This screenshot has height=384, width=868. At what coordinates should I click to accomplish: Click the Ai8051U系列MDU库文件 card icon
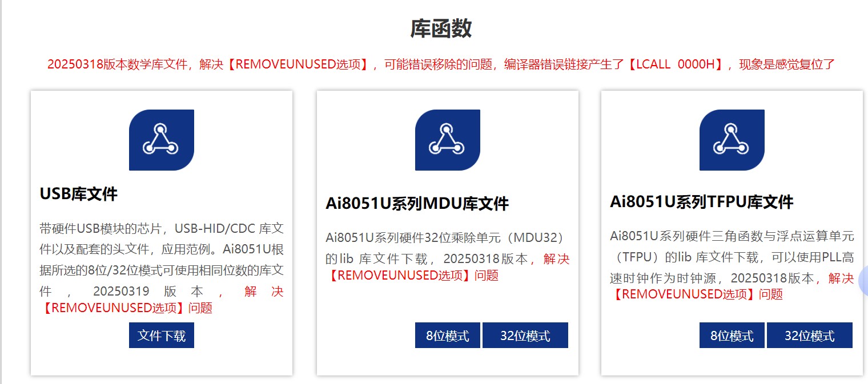447,140
